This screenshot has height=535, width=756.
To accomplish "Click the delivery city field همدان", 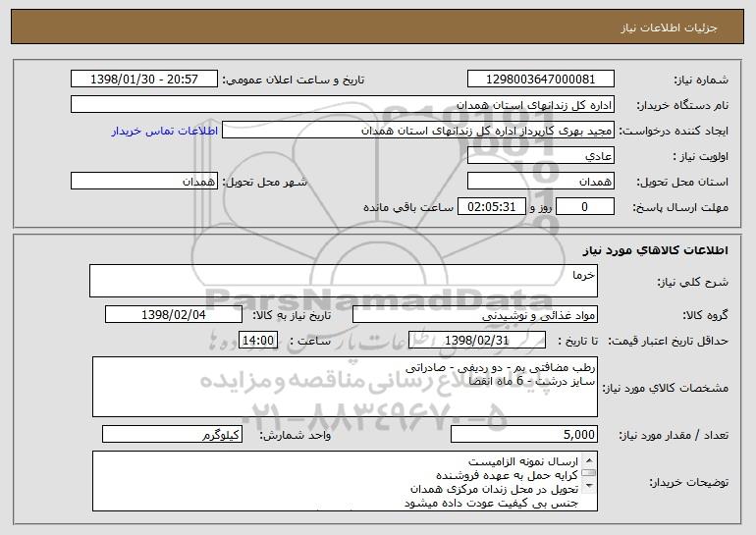I will (x=144, y=182).
